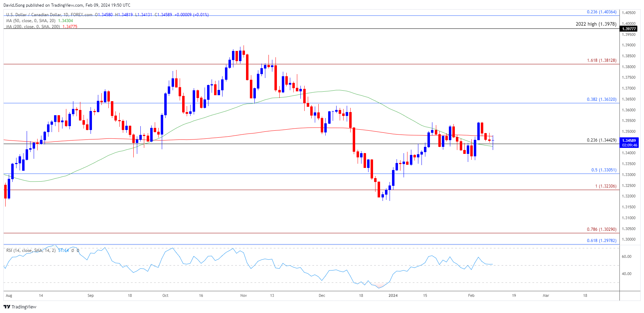Click the 2024 marker on the time axis
Screen dimensions: 644x313
click(393, 295)
